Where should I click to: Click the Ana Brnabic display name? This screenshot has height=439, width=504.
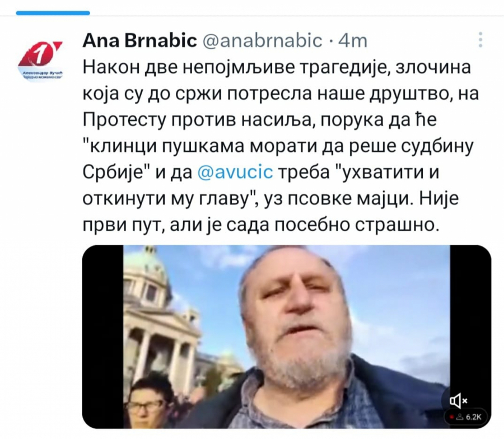[140, 40]
